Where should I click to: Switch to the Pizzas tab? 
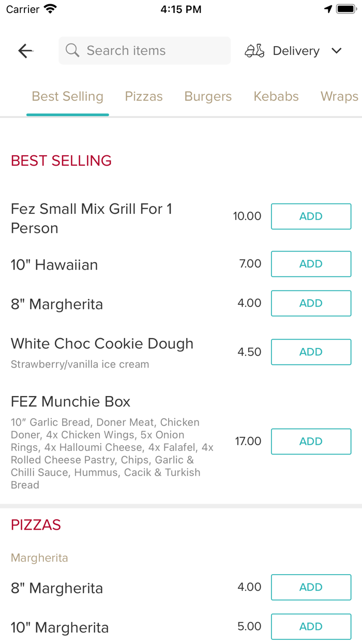pyautogui.click(x=143, y=96)
